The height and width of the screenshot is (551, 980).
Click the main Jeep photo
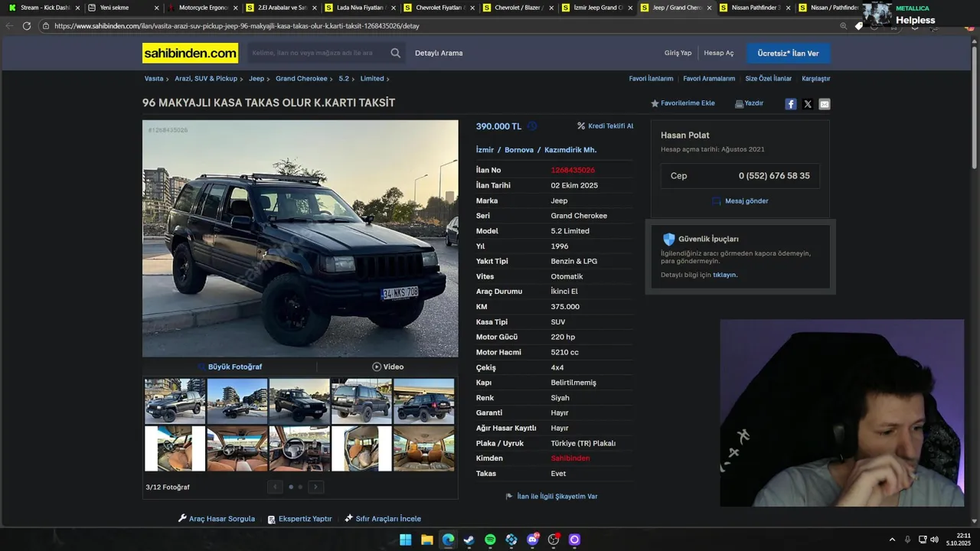pyautogui.click(x=300, y=238)
